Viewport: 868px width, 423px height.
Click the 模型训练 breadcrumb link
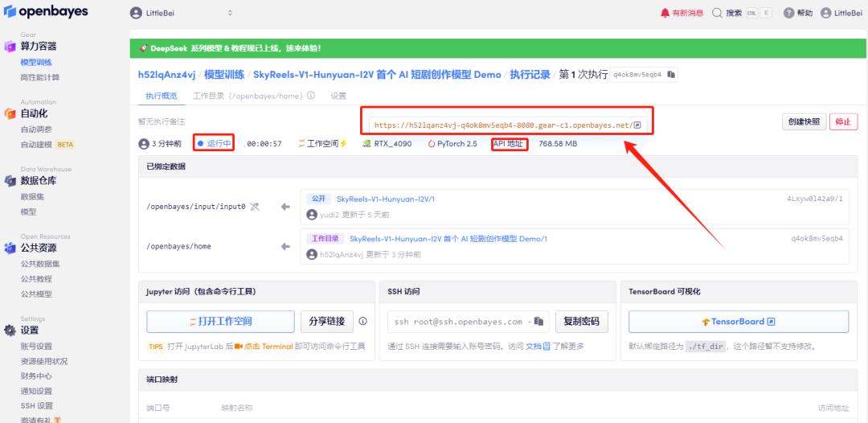pyautogui.click(x=225, y=74)
